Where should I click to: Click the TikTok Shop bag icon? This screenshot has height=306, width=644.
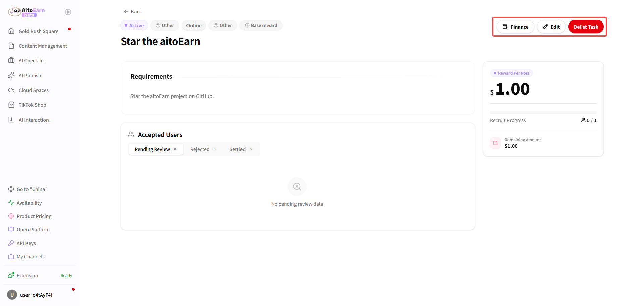coord(11,105)
